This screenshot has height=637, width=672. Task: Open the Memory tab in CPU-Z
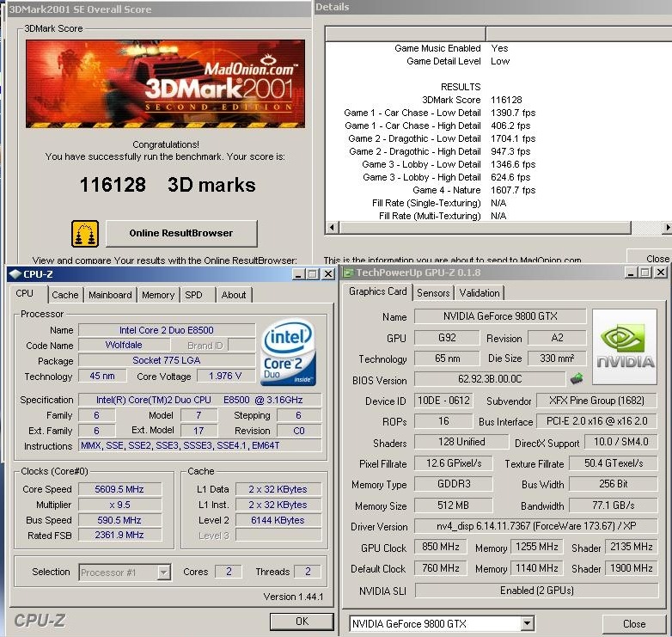click(x=158, y=295)
